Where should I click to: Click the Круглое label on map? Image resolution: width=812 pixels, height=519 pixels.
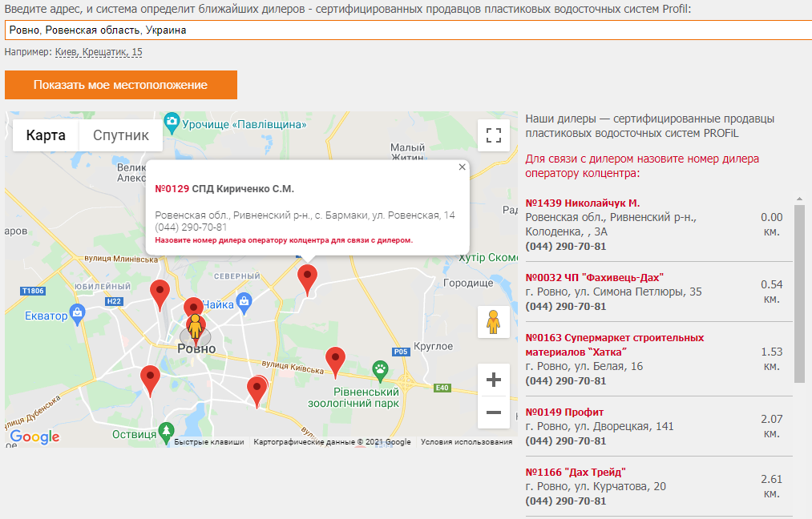(x=434, y=346)
